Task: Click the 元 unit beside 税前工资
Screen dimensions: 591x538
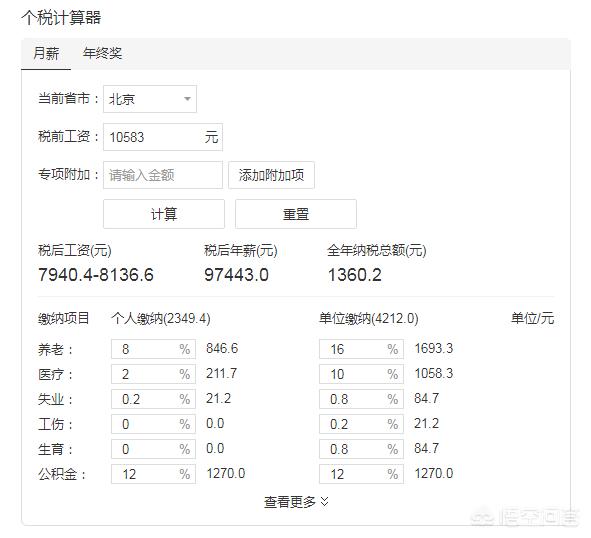Action: point(211,137)
